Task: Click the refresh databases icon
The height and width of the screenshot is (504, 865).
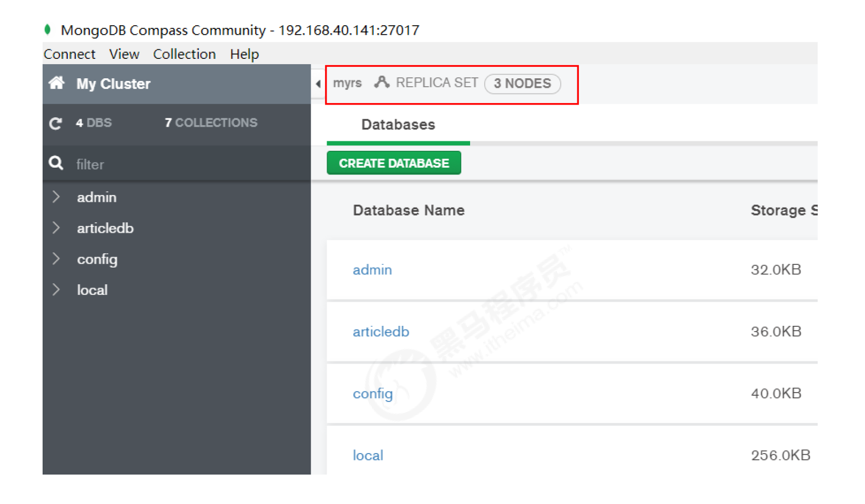Action: [56, 124]
